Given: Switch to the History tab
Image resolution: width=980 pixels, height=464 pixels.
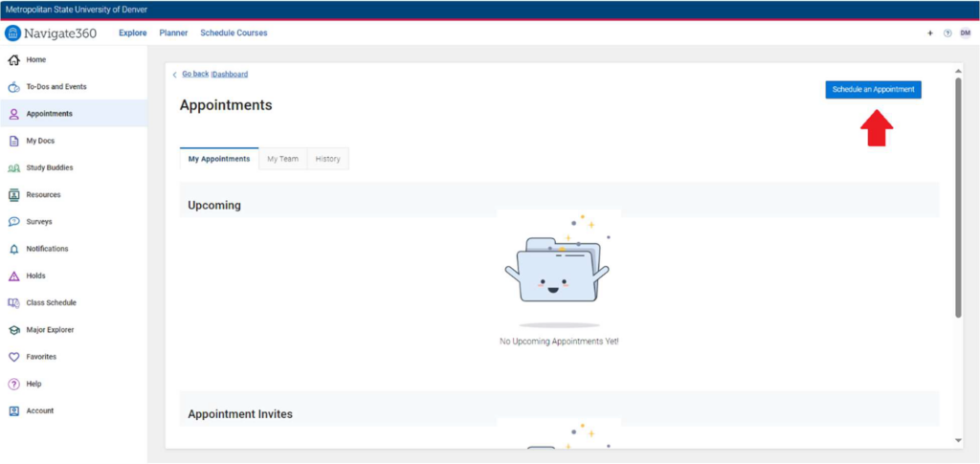Looking at the screenshot, I should (x=327, y=159).
